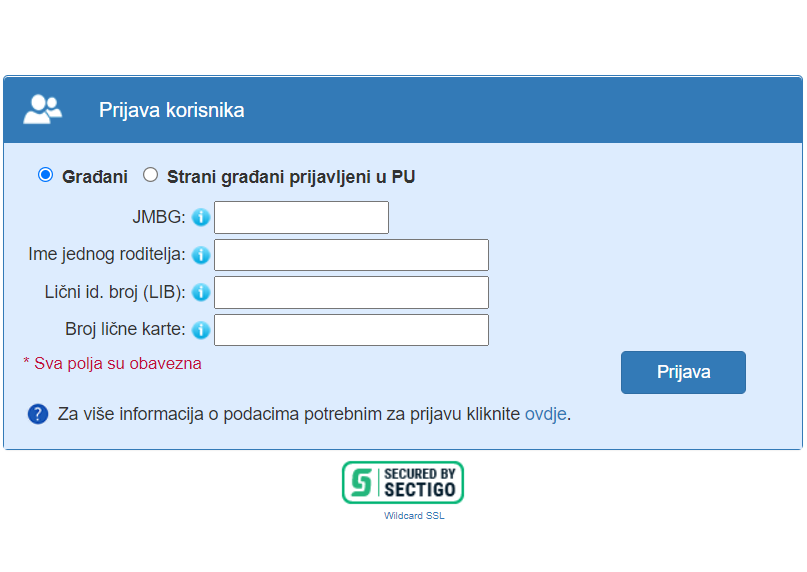Open the info tooltip for Lični id. broj (LIB)
Image resolution: width=807 pixels, height=572 pixels.
coord(200,292)
